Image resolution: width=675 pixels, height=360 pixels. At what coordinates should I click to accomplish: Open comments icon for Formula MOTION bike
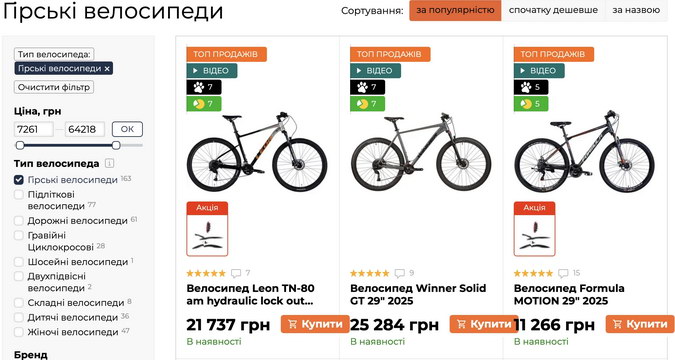pos(563,273)
